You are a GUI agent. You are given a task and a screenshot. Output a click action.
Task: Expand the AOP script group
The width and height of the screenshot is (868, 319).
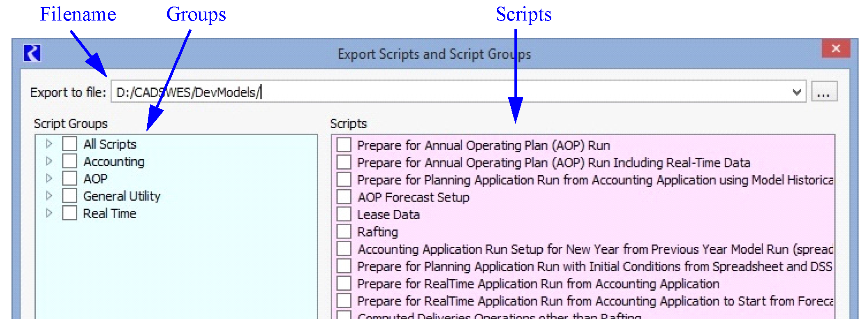click(x=49, y=179)
